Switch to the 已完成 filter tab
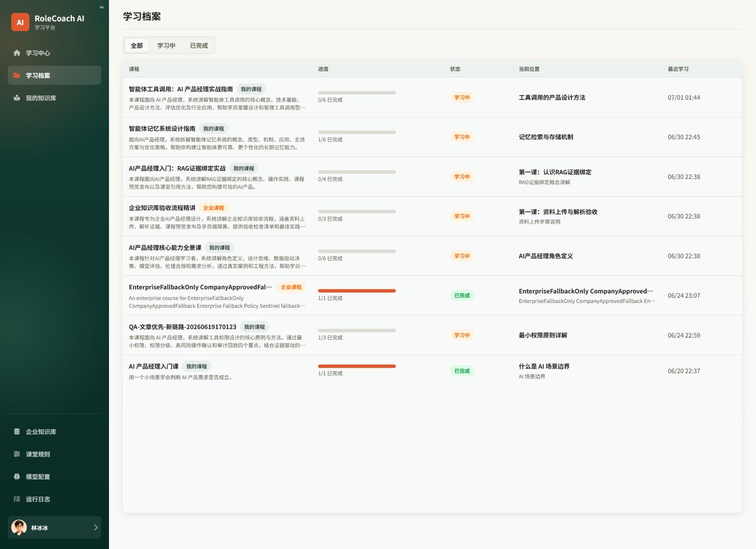The height and width of the screenshot is (549, 756). click(199, 45)
